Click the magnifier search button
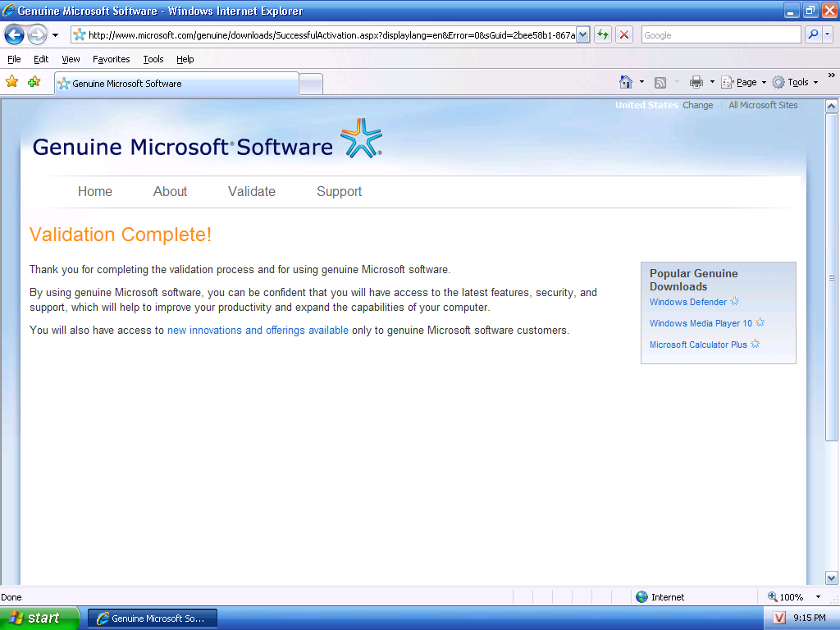Screen dimensions: 840x630 click(813, 34)
